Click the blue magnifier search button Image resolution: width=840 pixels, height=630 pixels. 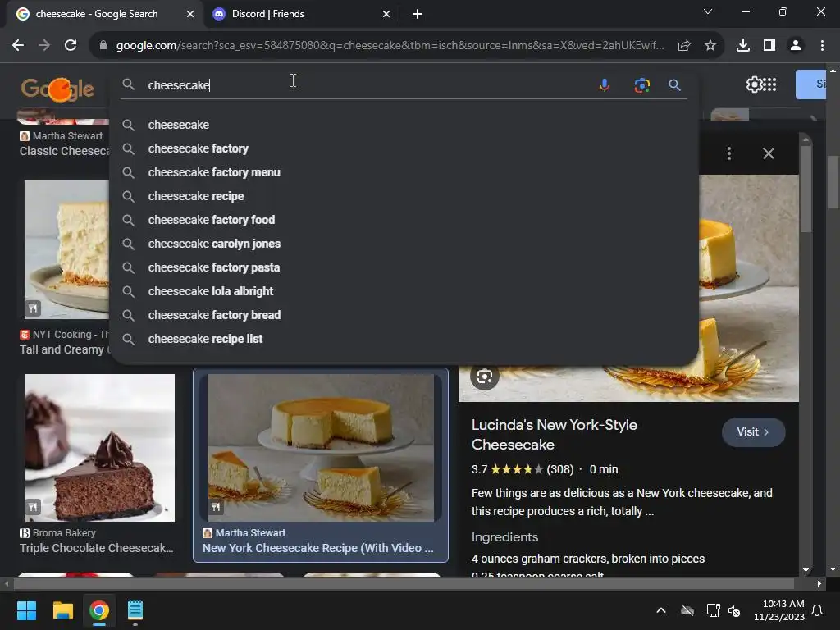(674, 85)
